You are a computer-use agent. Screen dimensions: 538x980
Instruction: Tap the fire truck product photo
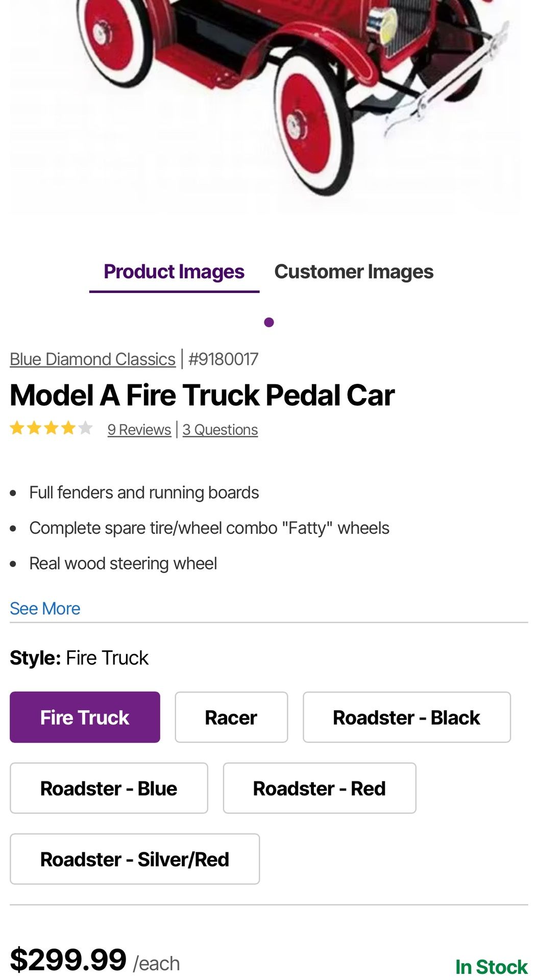(286, 92)
